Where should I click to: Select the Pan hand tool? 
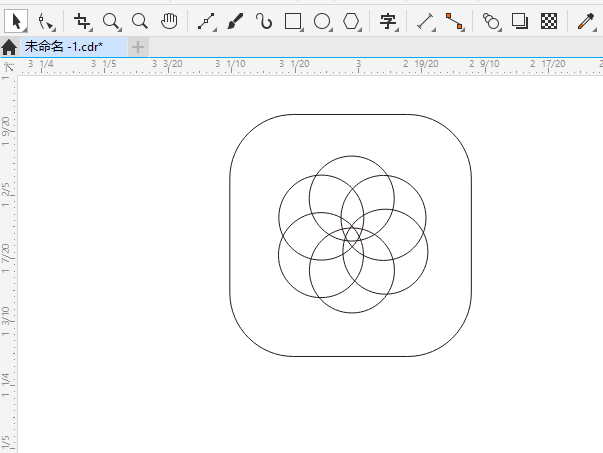169,21
